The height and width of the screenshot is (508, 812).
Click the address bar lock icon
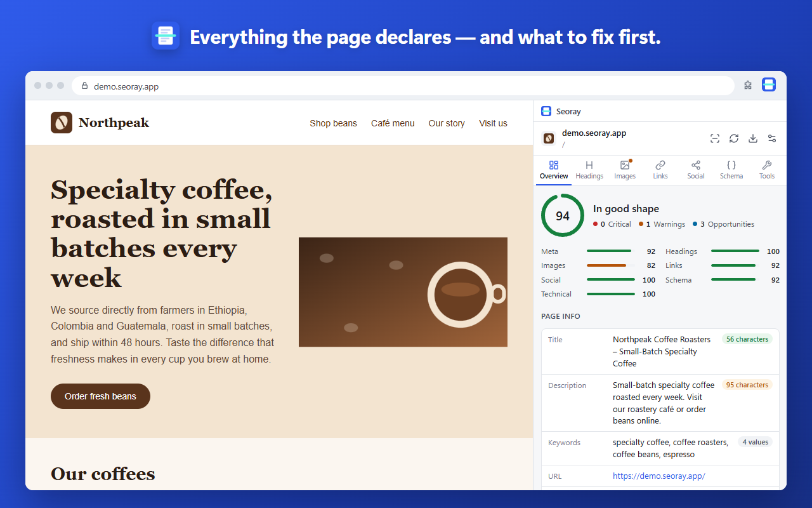coord(85,86)
